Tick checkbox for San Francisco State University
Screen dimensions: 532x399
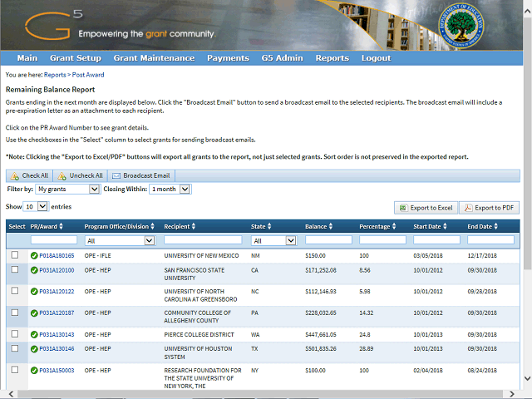coord(14,270)
